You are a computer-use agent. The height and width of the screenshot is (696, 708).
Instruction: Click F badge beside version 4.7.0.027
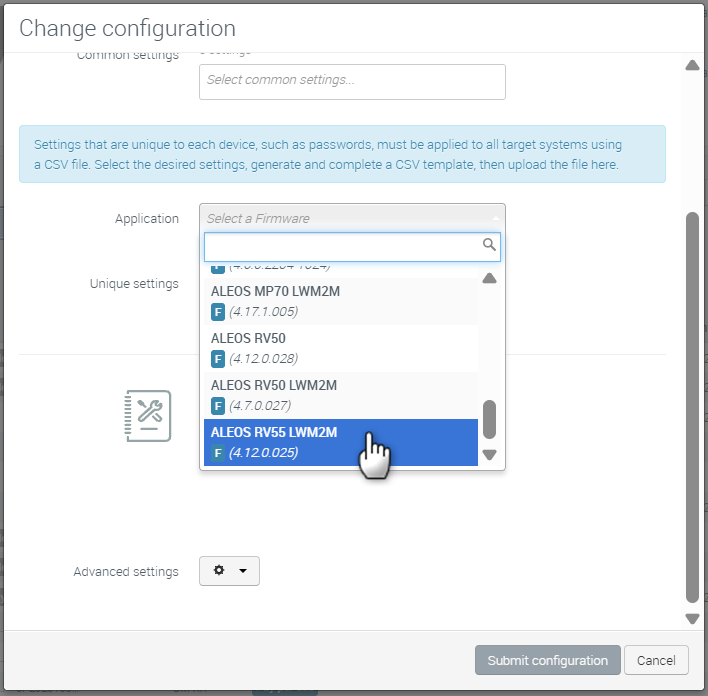(218, 406)
